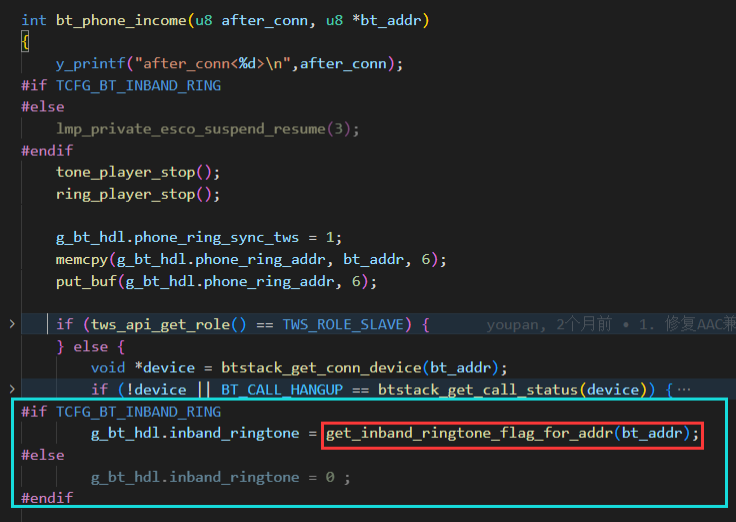Click memcpy phone_ring_addr line
736x522 pixels.
click(x=251, y=260)
